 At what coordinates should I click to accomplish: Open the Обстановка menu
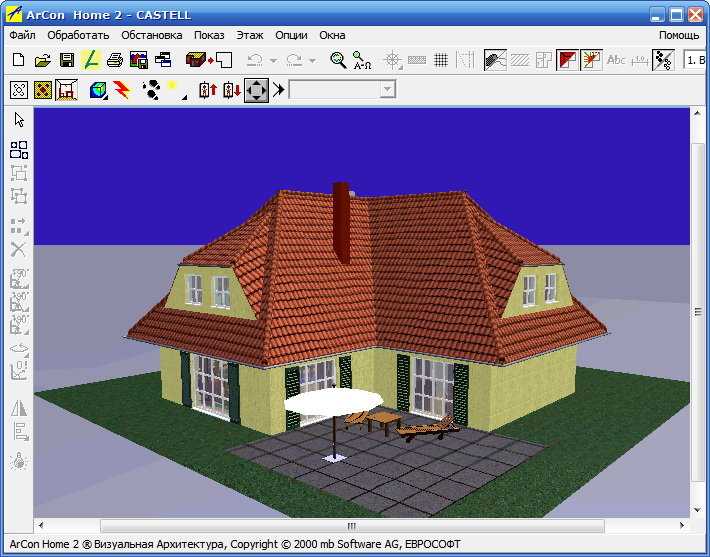152,35
